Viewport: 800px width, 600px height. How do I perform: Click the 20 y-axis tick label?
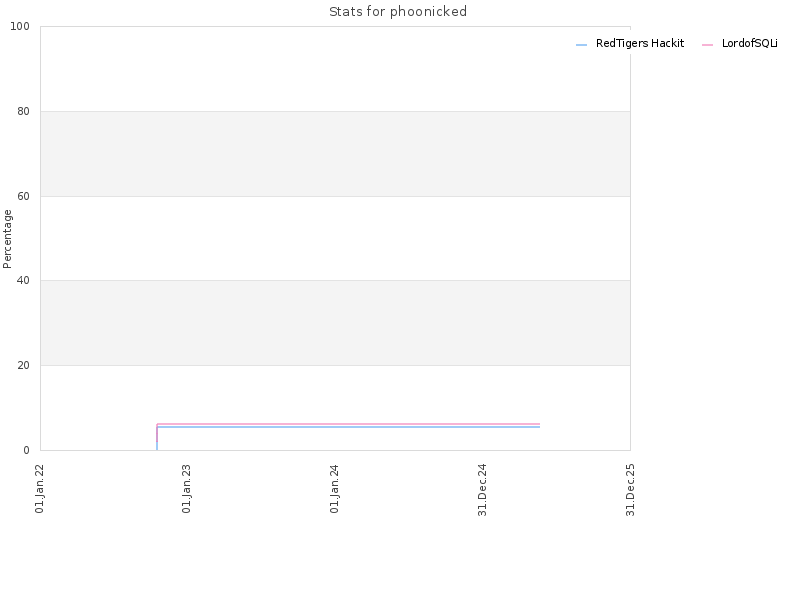tap(23, 365)
